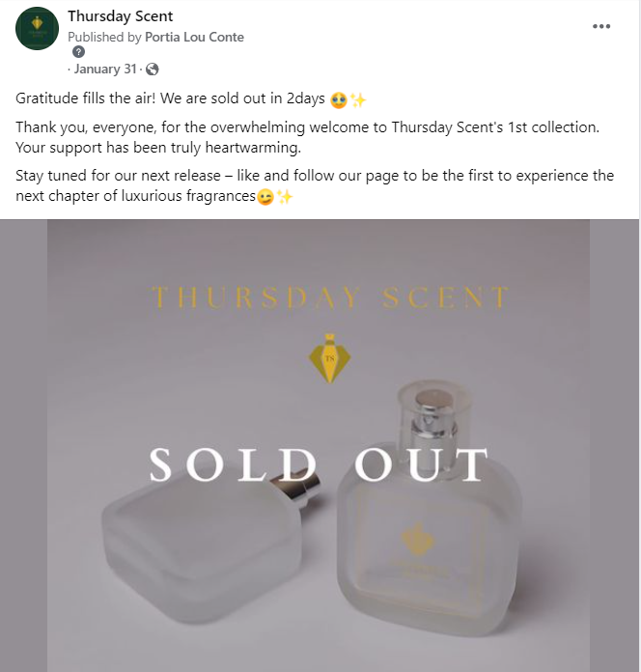Click the Thursday Scent page avatar
The height and width of the screenshot is (672, 641).
pyautogui.click(x=38, y=28)
